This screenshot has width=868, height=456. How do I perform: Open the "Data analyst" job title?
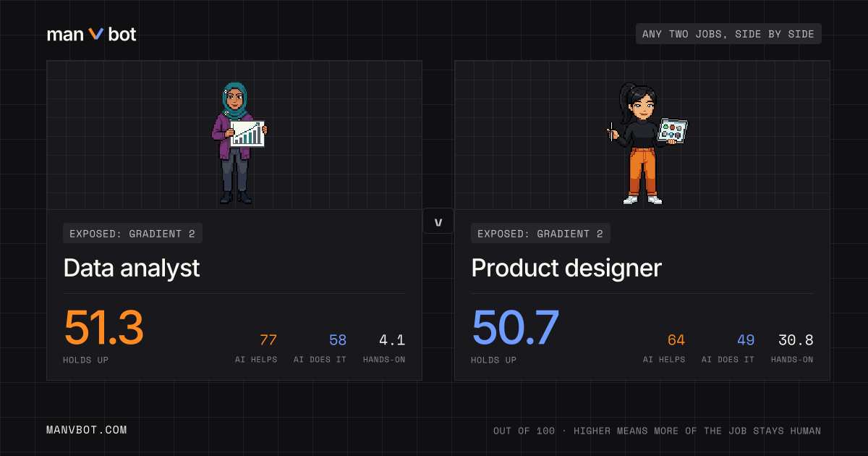[x=132, y=269]
